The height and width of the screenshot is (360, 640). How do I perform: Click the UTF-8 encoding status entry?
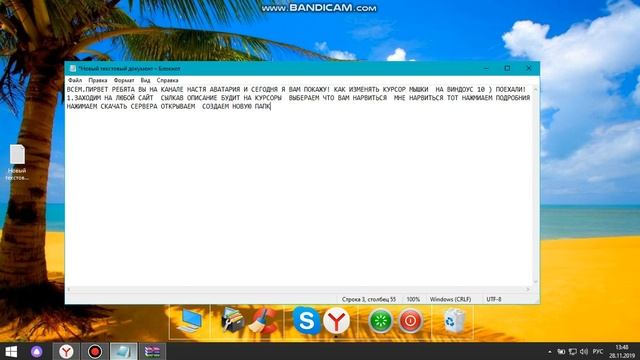pyautogui.click(x=493, y=299)
